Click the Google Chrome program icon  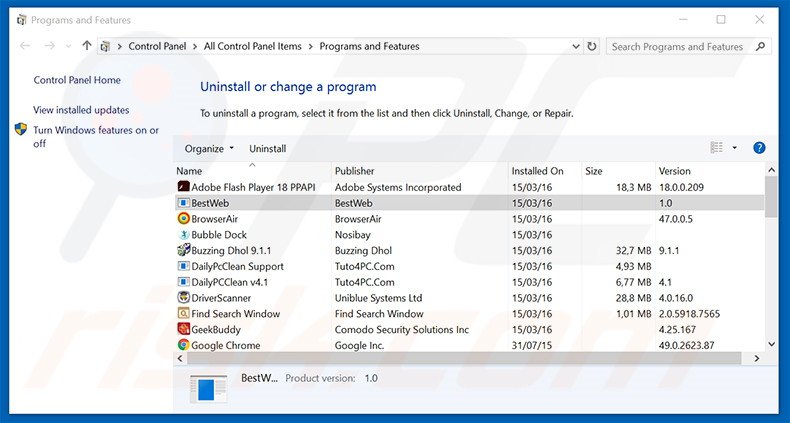pyautogui.click(x=183, y=345)
